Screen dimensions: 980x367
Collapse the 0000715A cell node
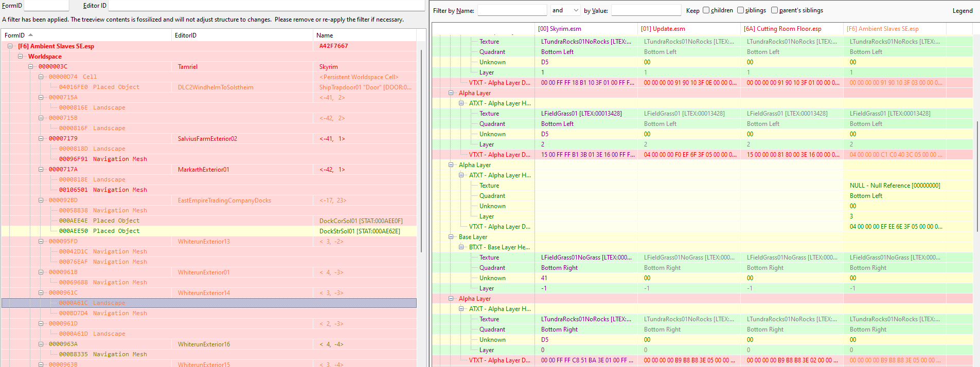41,97
